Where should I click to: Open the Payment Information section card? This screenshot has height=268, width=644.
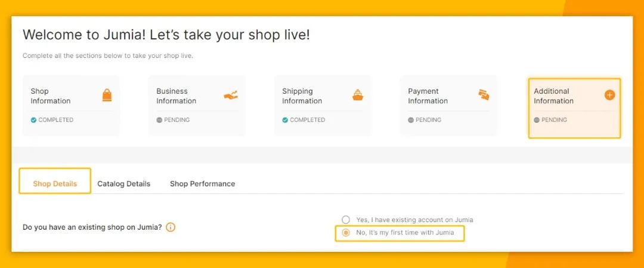click(448, 106)
